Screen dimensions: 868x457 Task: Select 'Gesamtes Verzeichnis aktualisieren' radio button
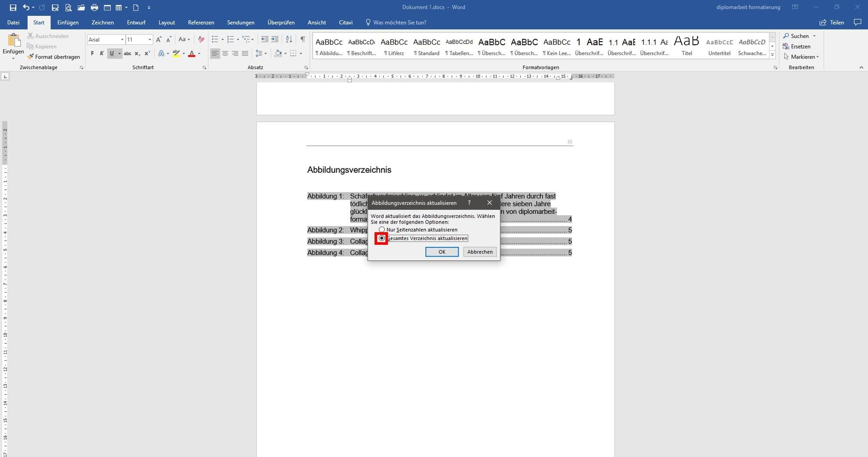click(x=382, y=238)
